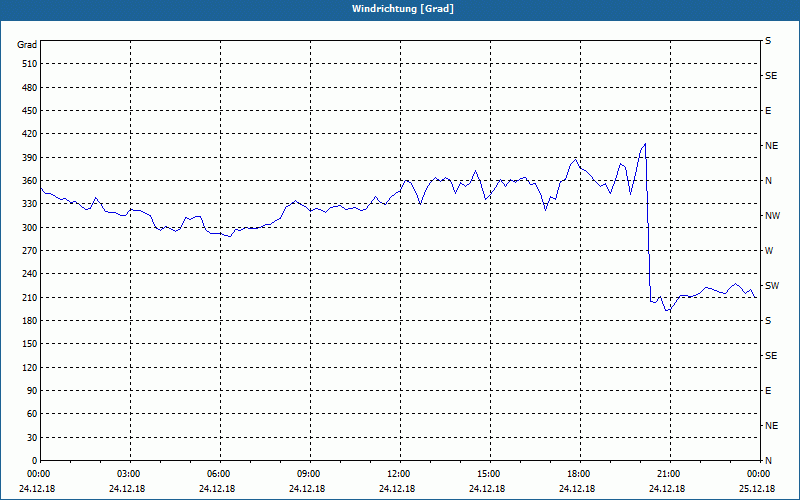Click the 24.12.18 date under 06:00
Screen dimensions: 800x500
[x=217, y=488]
